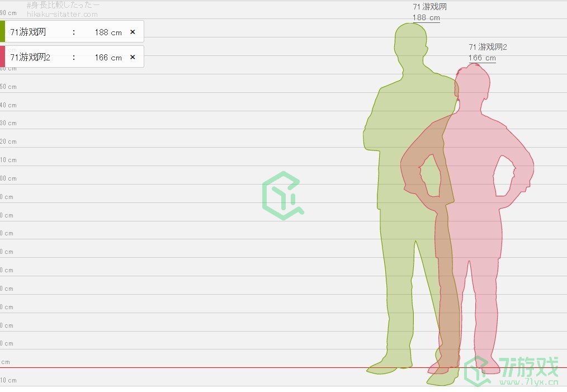Click the 166 cm value in the list entry
Screen dimensions: 567x392
pos(108,58)
